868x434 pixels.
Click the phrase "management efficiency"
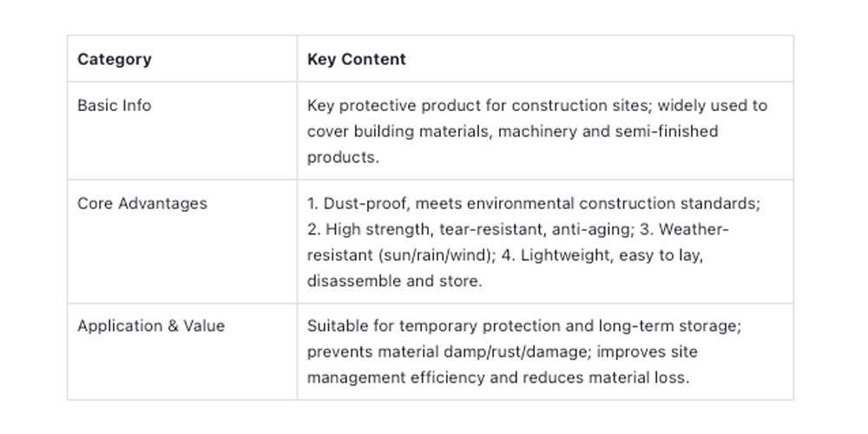401,378
